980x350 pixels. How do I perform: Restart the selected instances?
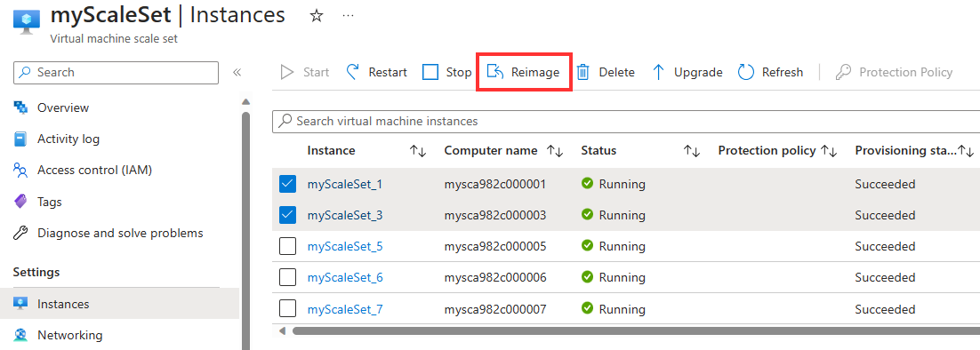(376, 72)
